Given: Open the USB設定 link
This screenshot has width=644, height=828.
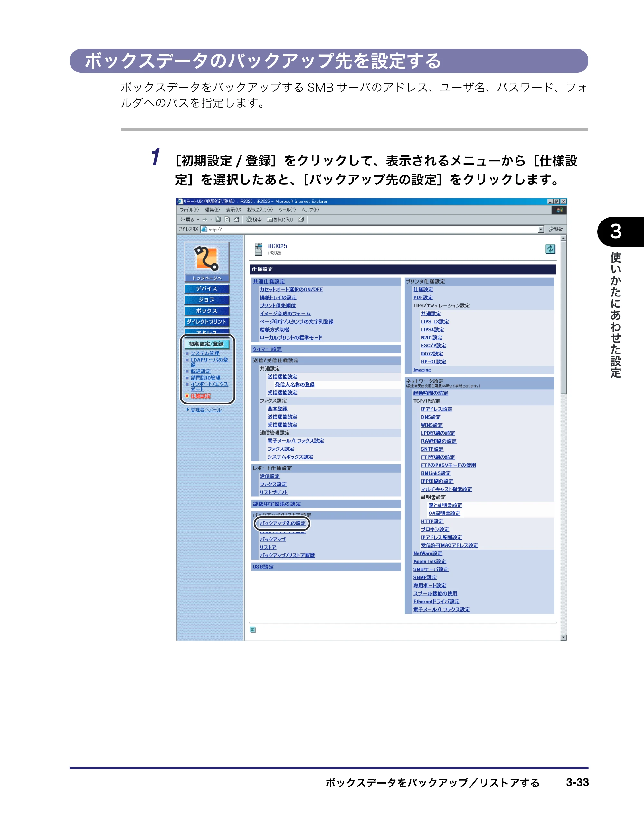Looking at the screenshot, I should pyautogui.click(x=263, y=567).
